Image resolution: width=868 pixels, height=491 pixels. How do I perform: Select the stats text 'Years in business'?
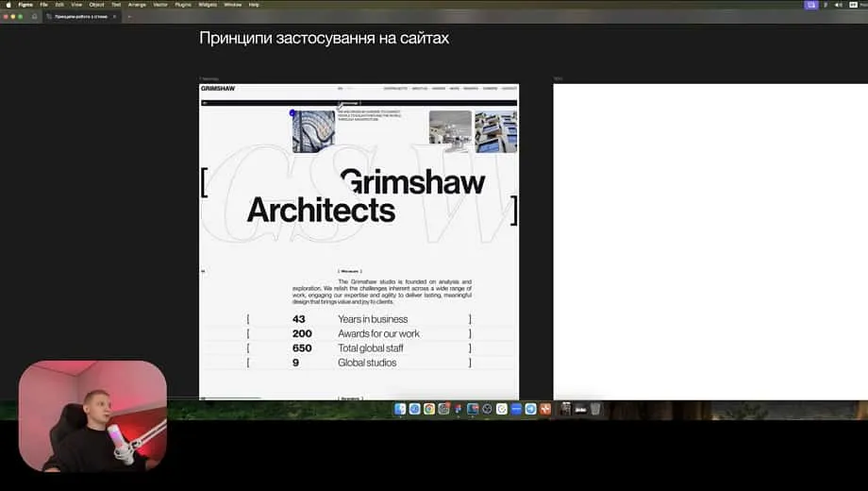tap(373, 319)
